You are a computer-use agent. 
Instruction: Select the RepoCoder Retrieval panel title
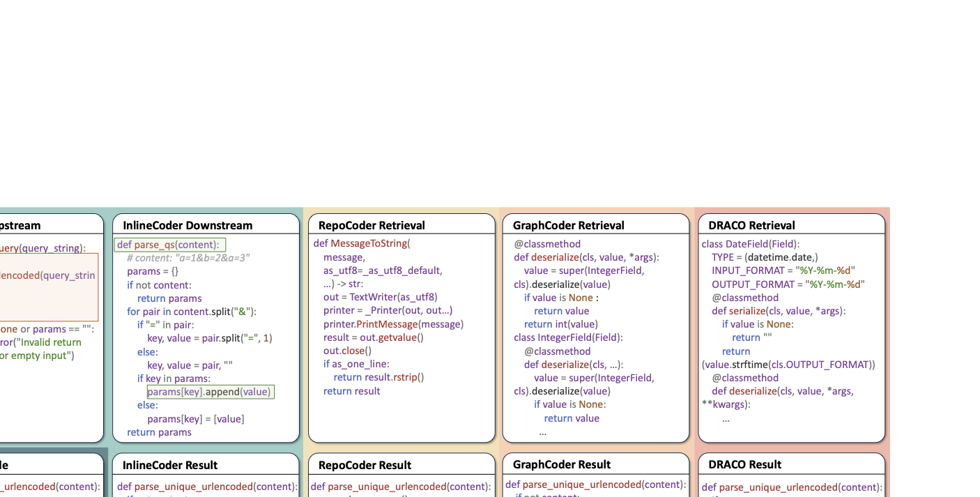click(372, 225)
